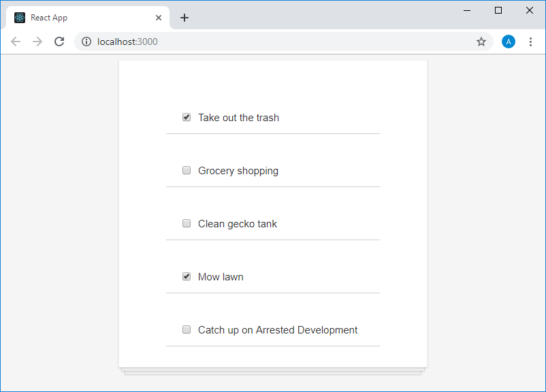Open a new tab with plus

tap(184, 18)
